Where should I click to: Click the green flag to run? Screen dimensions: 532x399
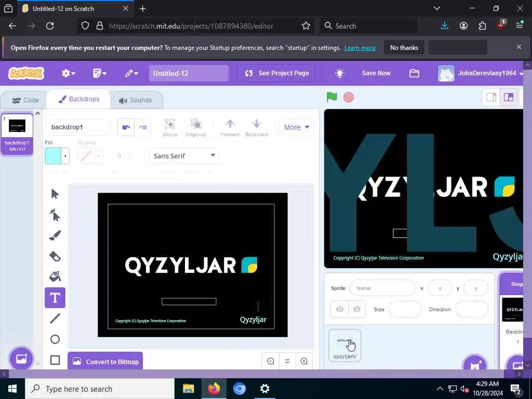tap(332, 97)
